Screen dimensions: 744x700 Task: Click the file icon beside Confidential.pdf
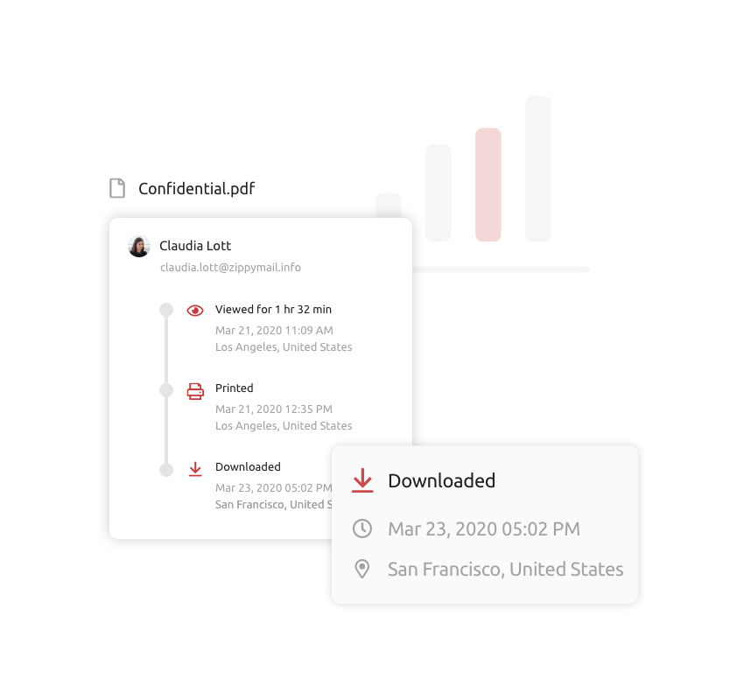(117, 188)
